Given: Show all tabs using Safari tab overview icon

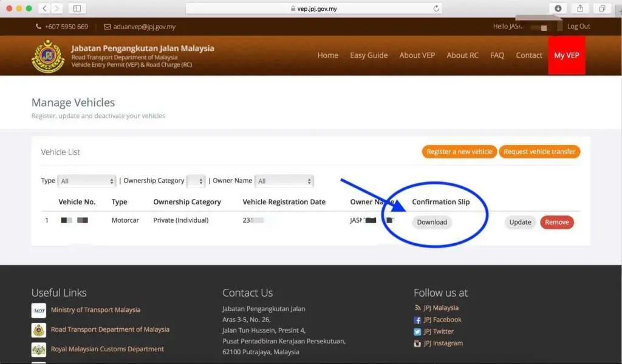Looking at the screenshot, I should tap(602, 8).
